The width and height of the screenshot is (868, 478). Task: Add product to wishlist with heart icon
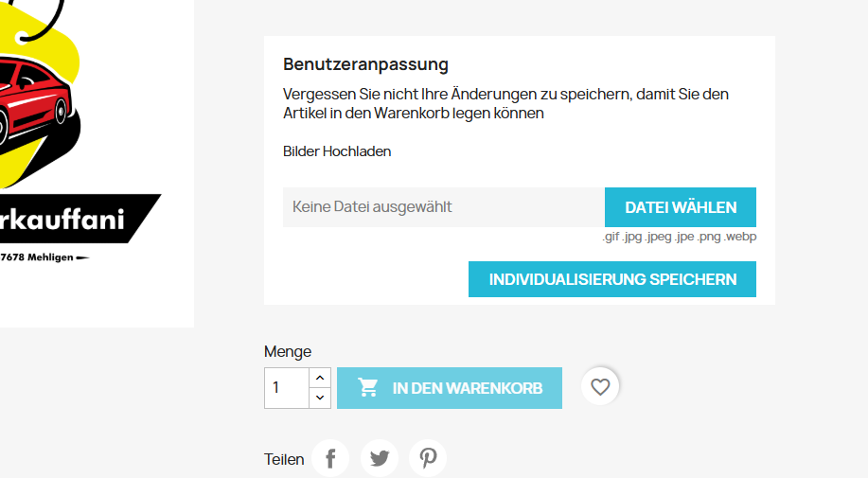pos(600,386)
